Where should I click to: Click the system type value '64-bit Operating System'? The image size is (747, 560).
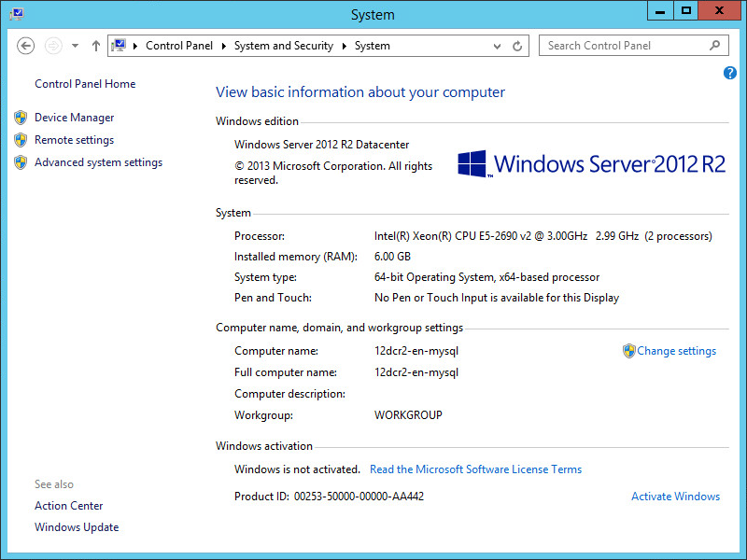click(434, 277)
